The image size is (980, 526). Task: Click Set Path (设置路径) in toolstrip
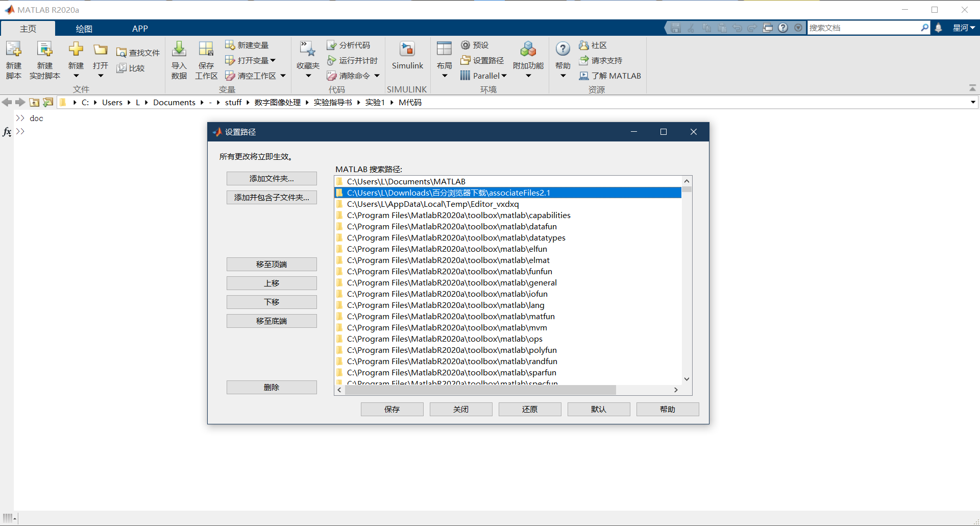coord(482,60)
